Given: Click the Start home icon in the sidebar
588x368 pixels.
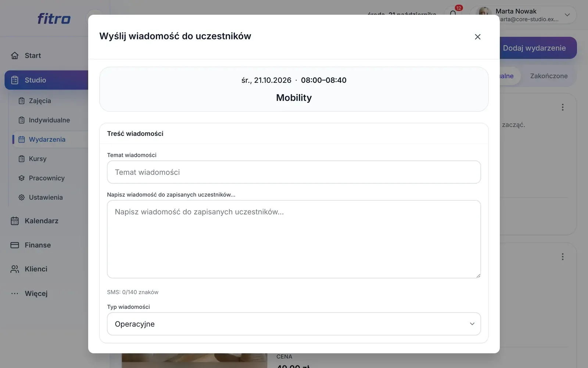Looking at the screenshot, I should click(x=15, y=56).
